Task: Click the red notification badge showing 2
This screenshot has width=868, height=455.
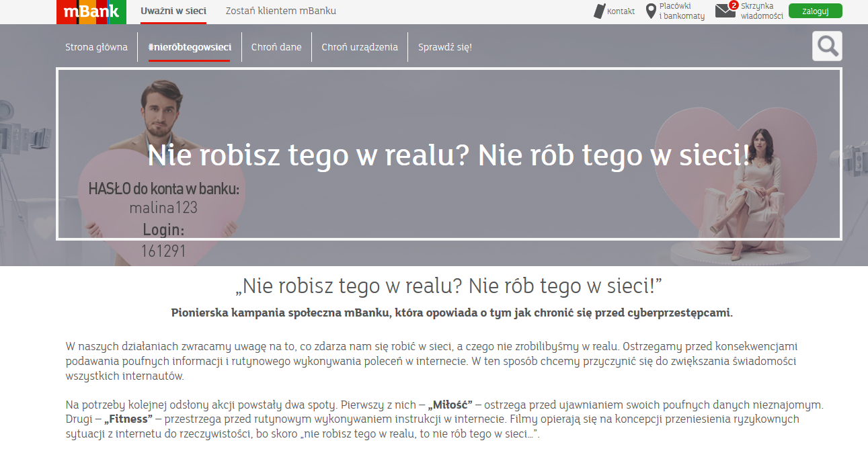Action: 734,5
